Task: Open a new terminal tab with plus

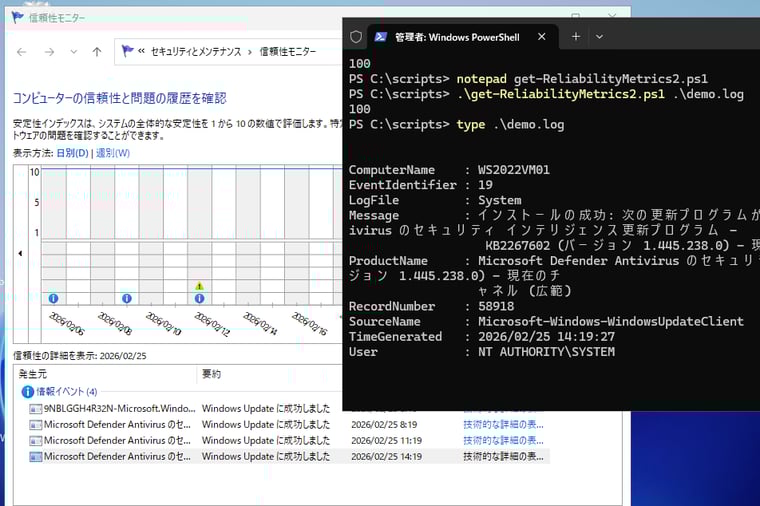Action: (576, 36)
